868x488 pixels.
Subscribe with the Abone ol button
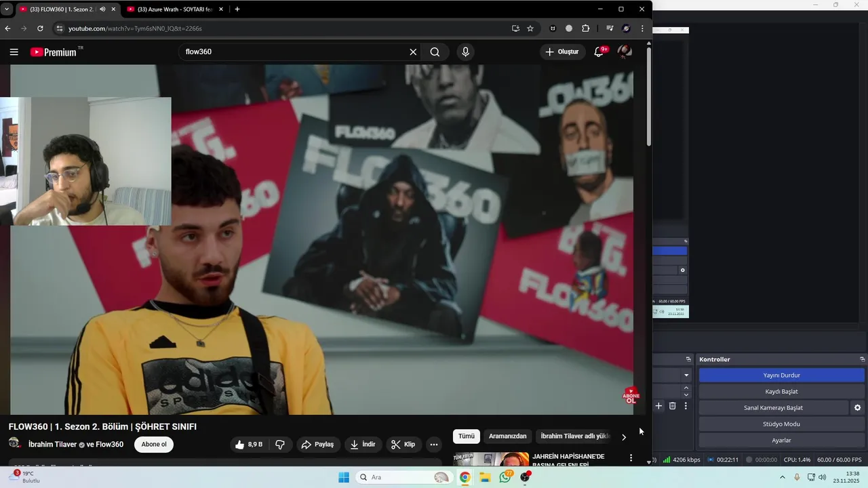[x=154, y=445]
